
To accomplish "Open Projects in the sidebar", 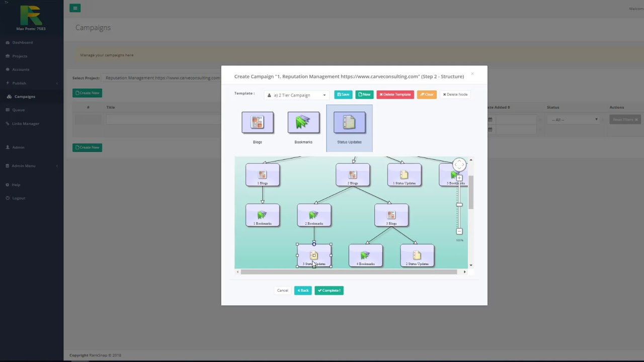I will 20,56.
